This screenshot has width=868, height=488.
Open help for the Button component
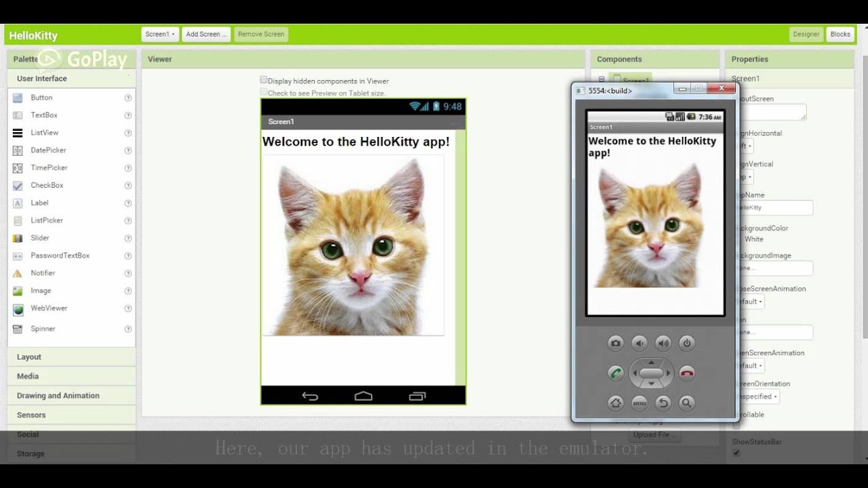pyautogui.click(x=127, y=98)
